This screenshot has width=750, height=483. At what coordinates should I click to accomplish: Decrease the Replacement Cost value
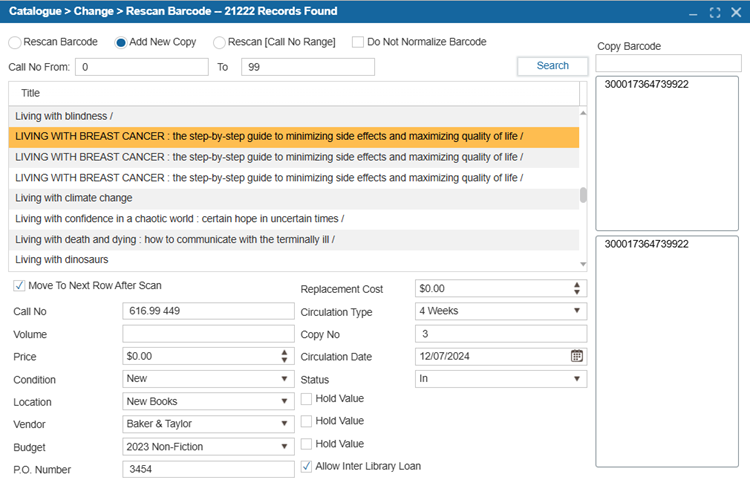[x=577, y=292]
